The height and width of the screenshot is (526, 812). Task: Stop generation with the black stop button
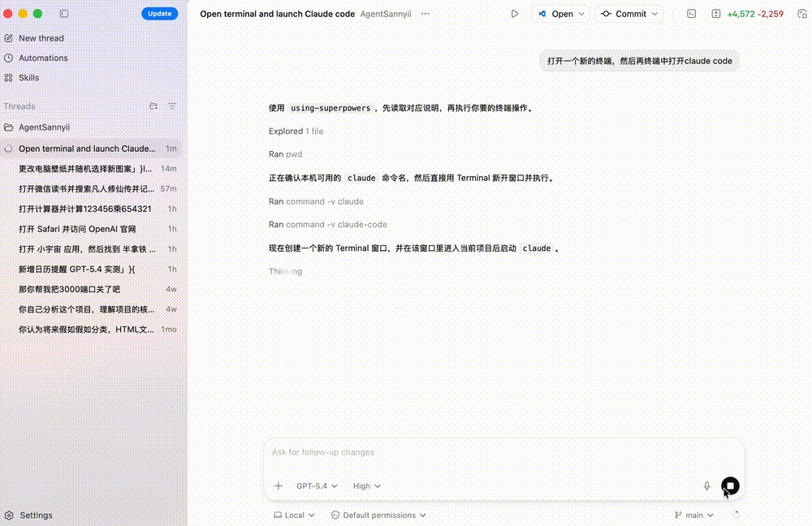730,485
